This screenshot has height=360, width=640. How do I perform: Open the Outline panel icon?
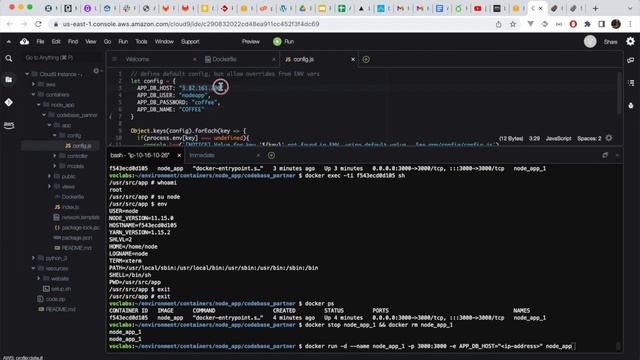(x=631, y=83)
